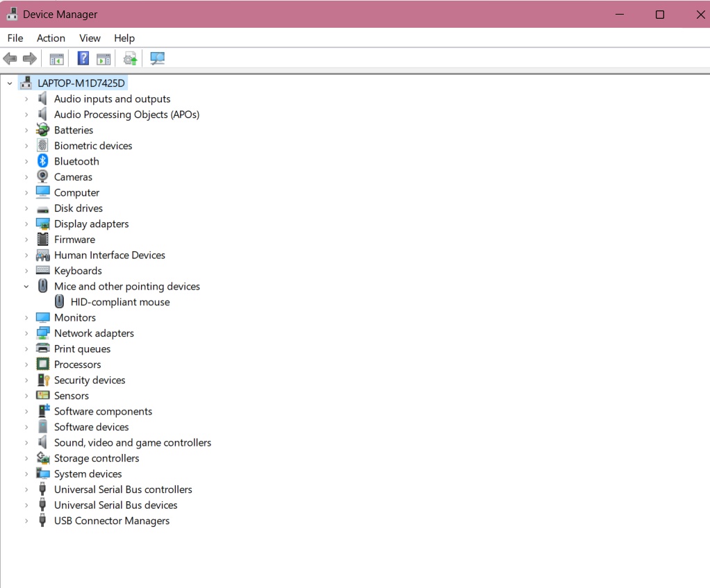Select the Security devices label
The image size is (710, 588).
90,380
